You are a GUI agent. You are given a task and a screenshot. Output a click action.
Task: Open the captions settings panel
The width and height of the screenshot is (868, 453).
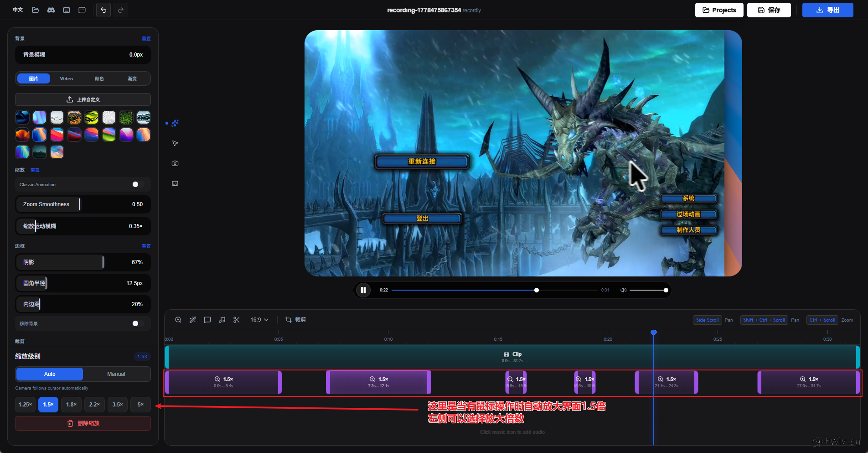[x=175, y=183]
